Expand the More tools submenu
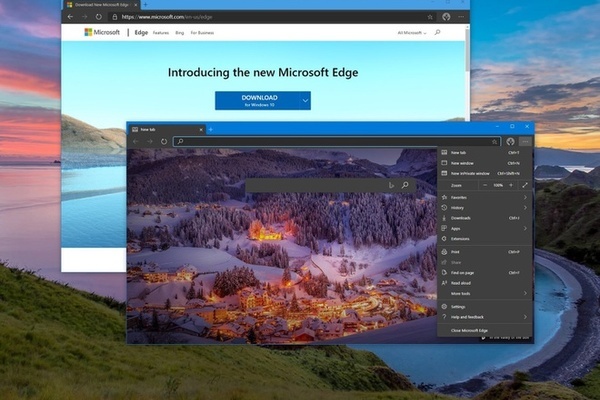Screen dimensions: 600x400 point(485,294)
